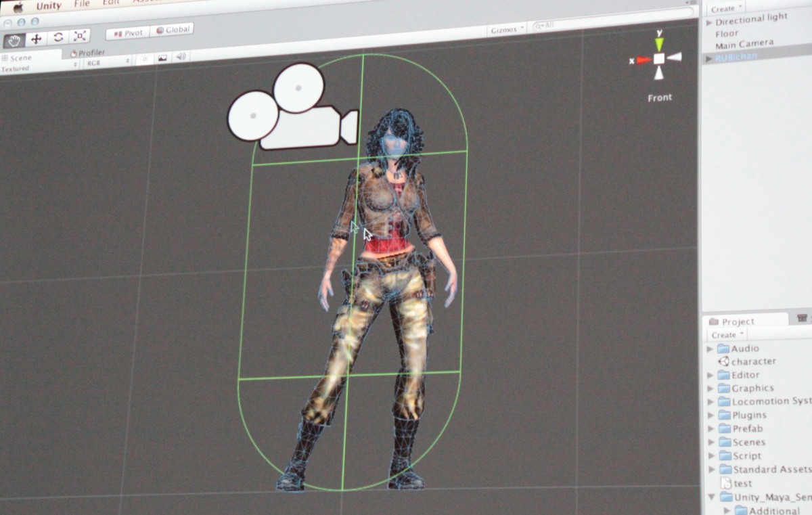Open Project panel Create dropdown
The image size is (812, 515).
pos(727,334)
